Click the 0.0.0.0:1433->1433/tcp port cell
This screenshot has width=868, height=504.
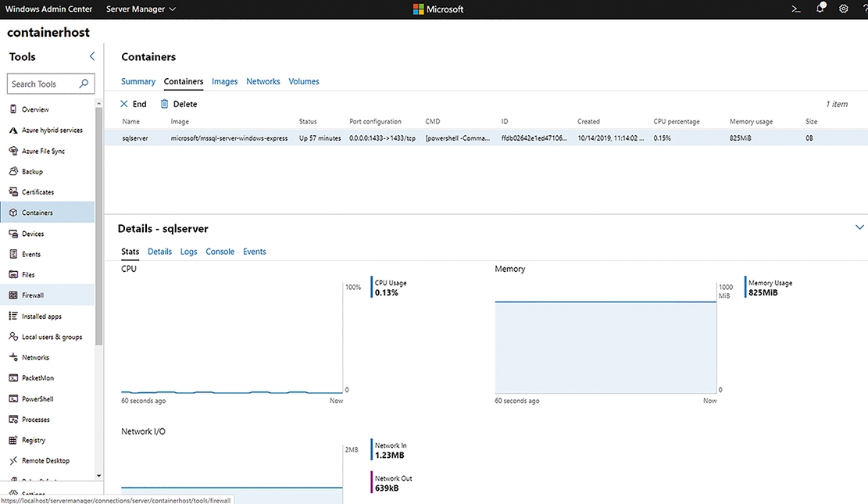pyautogui.click(x=382, y=138)
